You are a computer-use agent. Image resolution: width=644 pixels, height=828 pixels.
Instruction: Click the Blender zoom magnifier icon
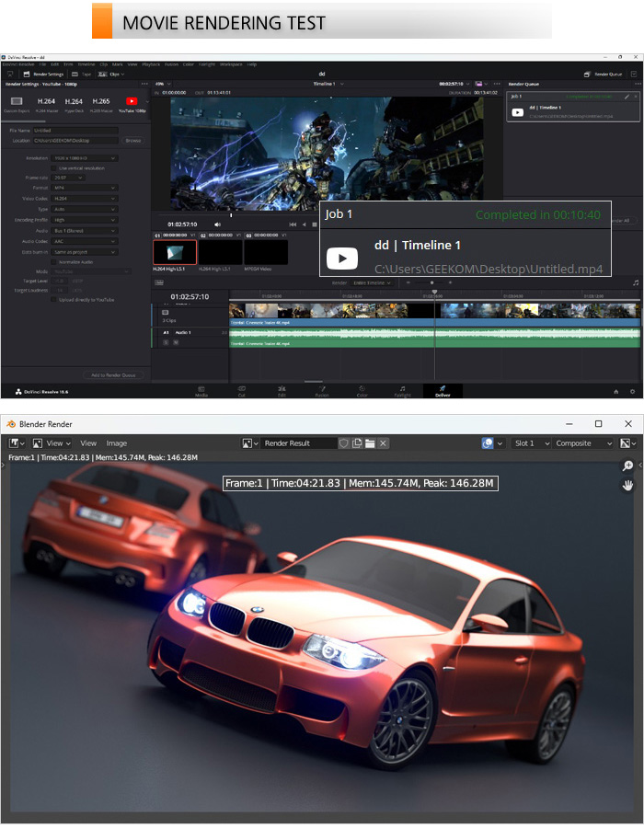coord(628,466)
